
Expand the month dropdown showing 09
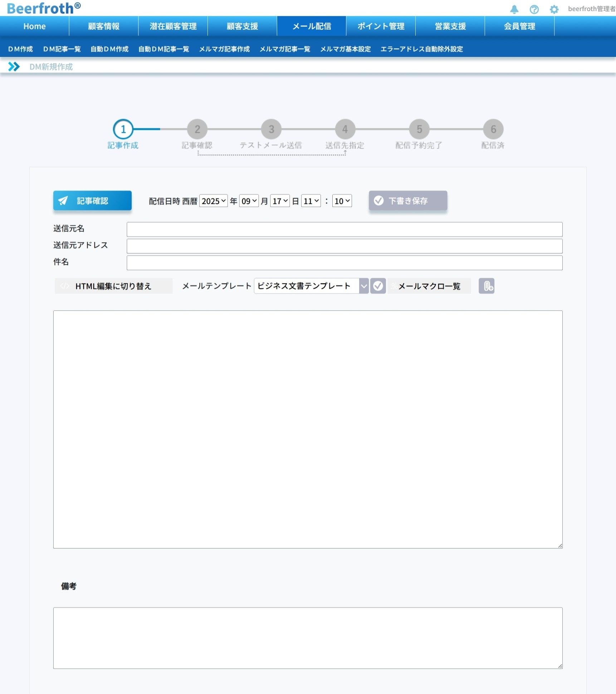click(x=249, y=201)
